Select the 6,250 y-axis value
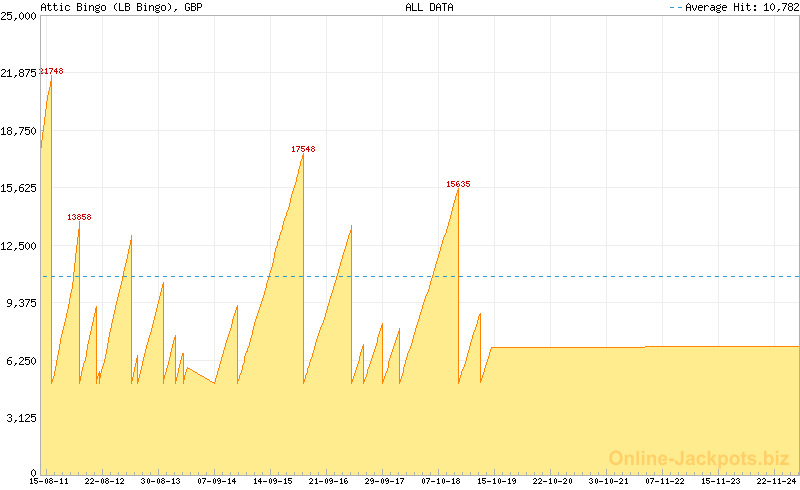Image resolution: width=800 pixels, height=490 pixels. click(x=22, y=360)
